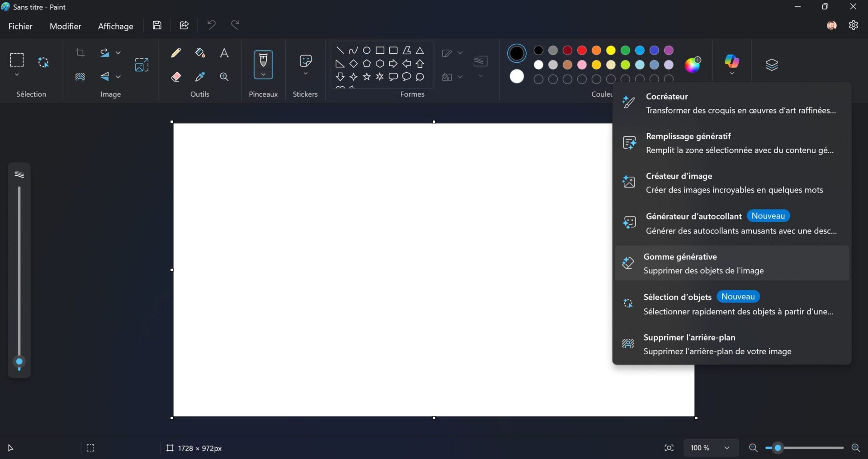Screen dimensions: 868x459
Task: Choose Créateur d'image menu entry
Action: tap(732, 183)
